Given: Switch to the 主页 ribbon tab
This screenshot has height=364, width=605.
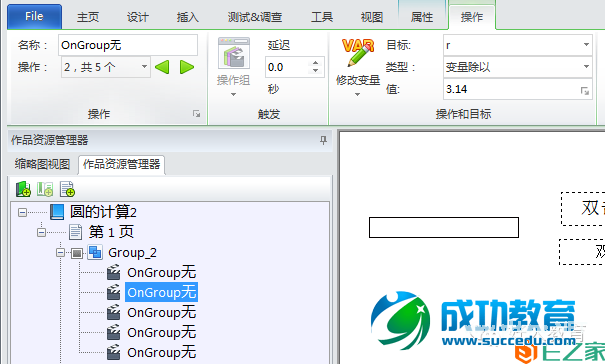Looking at the screenshot, I should point(88,17).
